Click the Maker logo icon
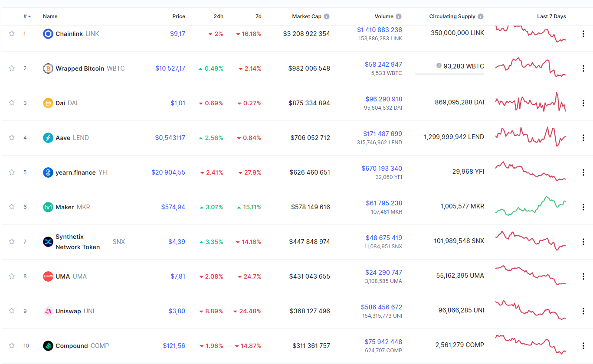593x364 pixels. 48,207
